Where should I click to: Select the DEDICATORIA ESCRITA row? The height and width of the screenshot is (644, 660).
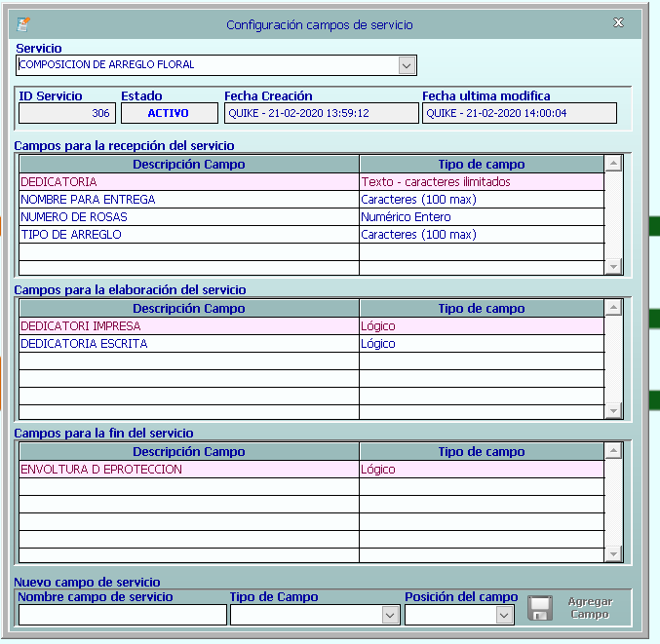click(312, 344)
